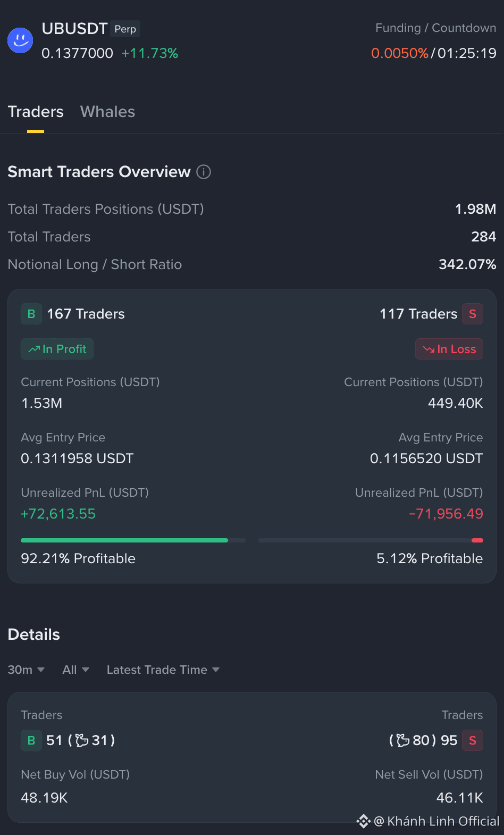
Task: Click the UB coin smiley logo icon
Action: 20,40
